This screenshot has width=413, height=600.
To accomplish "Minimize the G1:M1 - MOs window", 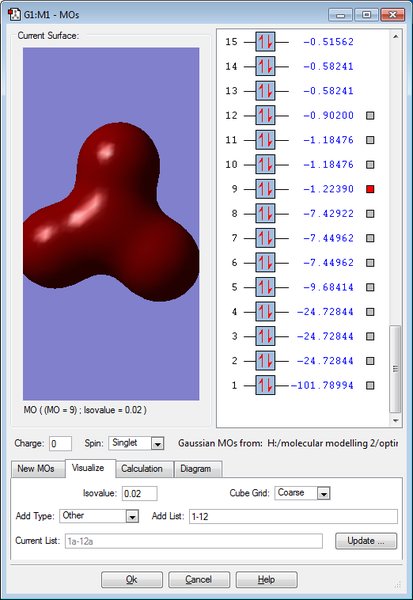I will [x=341, y=15].
